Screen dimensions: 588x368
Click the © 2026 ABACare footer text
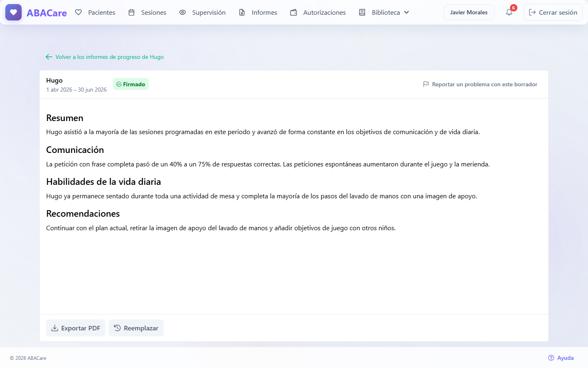(x=28, y=358)
